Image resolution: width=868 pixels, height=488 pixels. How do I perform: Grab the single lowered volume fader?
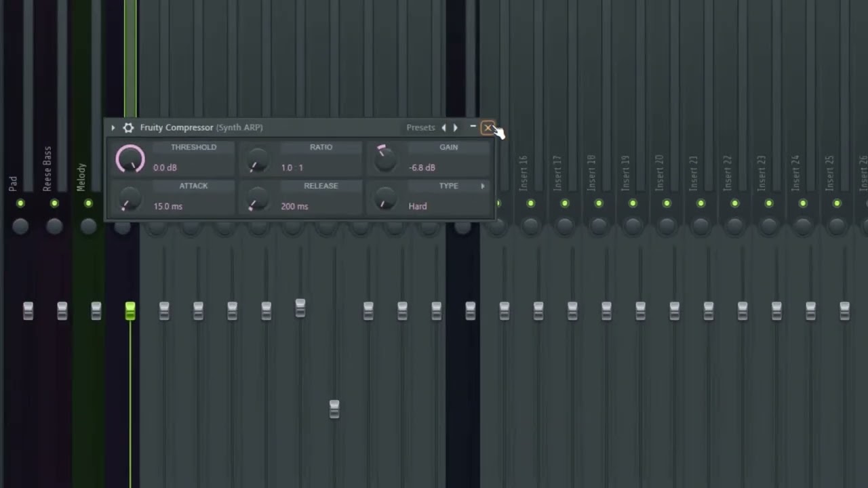tap(334, 409)
